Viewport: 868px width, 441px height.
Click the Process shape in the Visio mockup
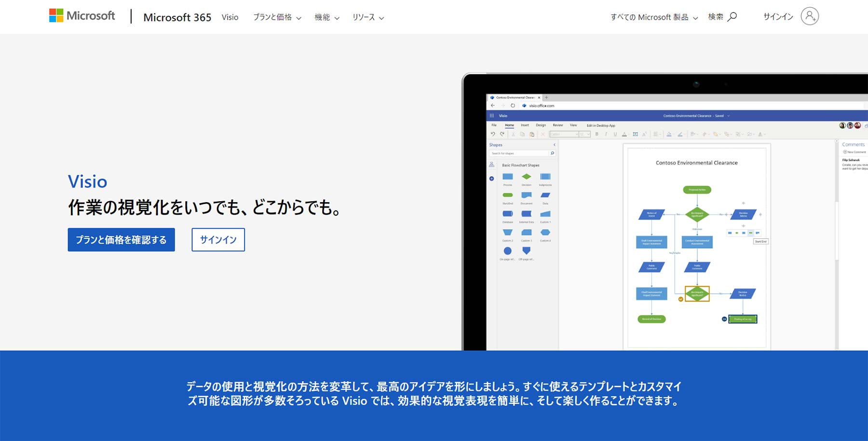click(x=508, y=177)
